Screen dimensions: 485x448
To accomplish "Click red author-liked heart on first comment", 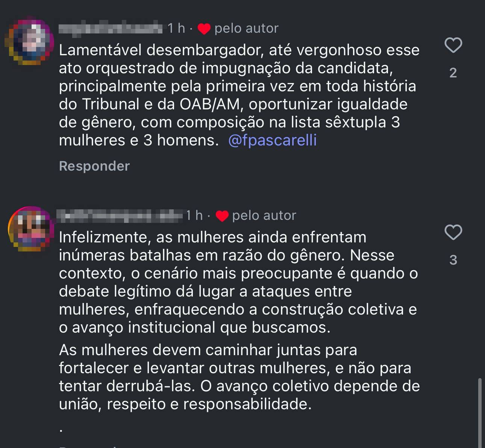I will click(204, 29).
